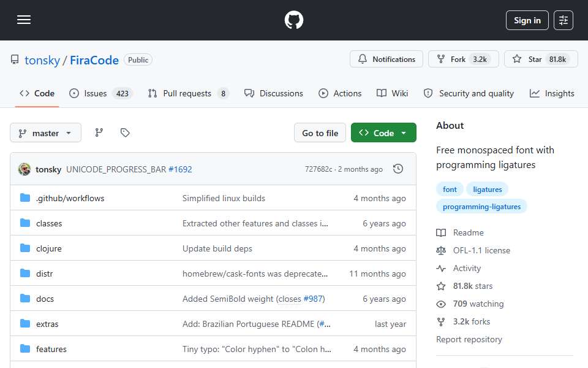Open appearance settings sliders icon
Screen dimensions: 588x368
[563, 20]
